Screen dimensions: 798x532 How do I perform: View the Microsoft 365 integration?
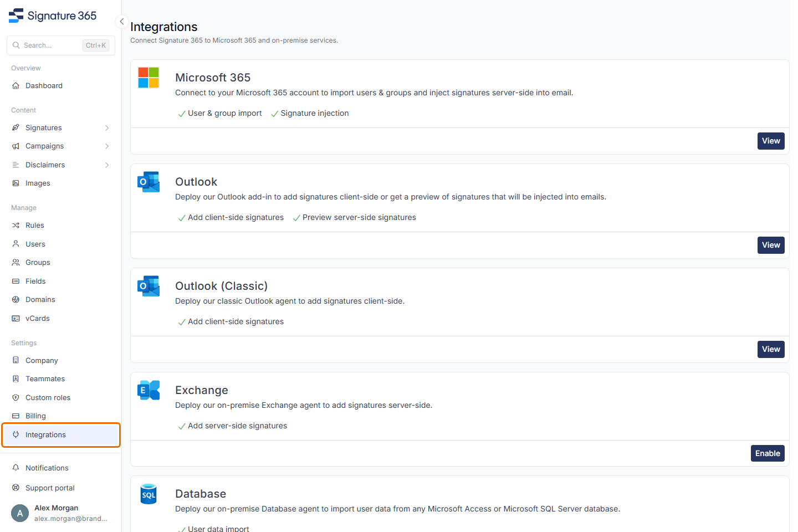[x=771, y=141]
